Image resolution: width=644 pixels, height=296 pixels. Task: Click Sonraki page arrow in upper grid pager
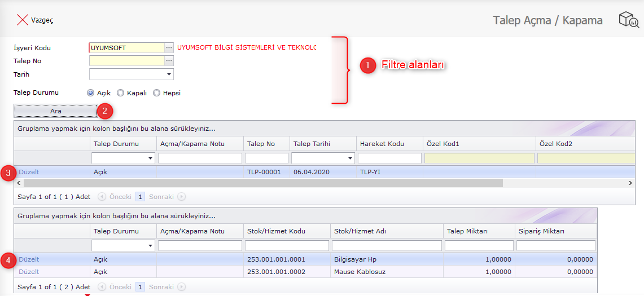(x=182, y=197)
